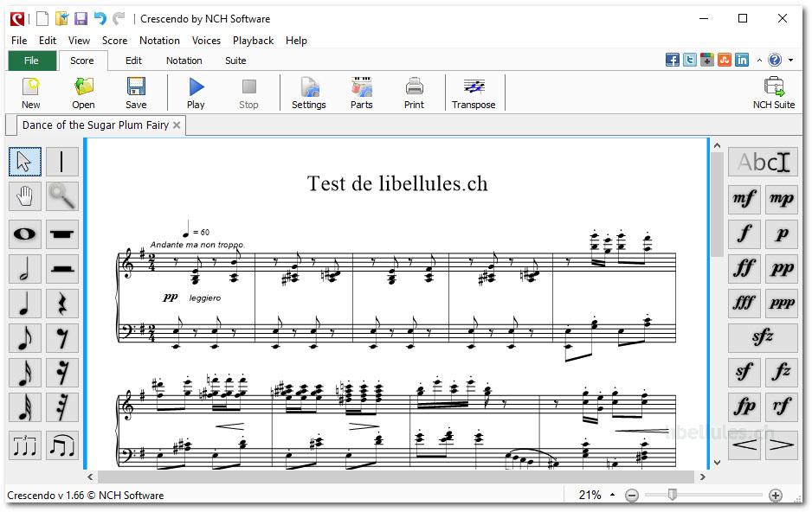812x512 pixels.
Task: Insert ppp dynamic marking
Action: click(782, 303)
